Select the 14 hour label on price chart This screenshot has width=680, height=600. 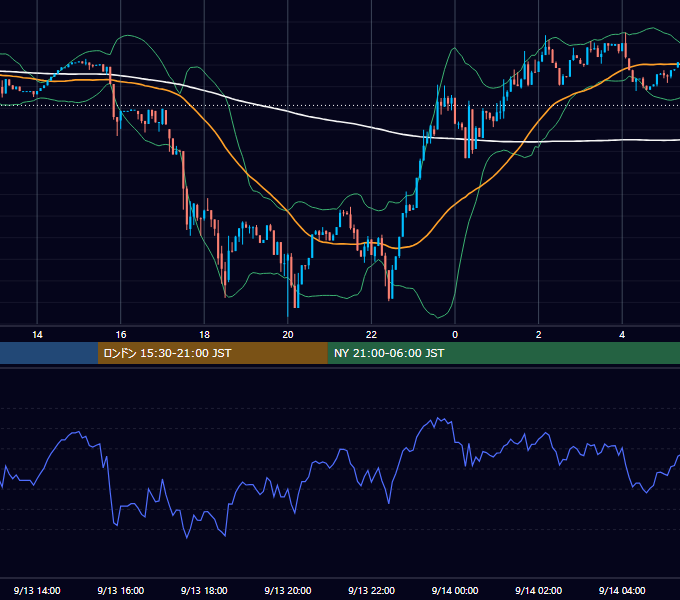click(37, 335)
